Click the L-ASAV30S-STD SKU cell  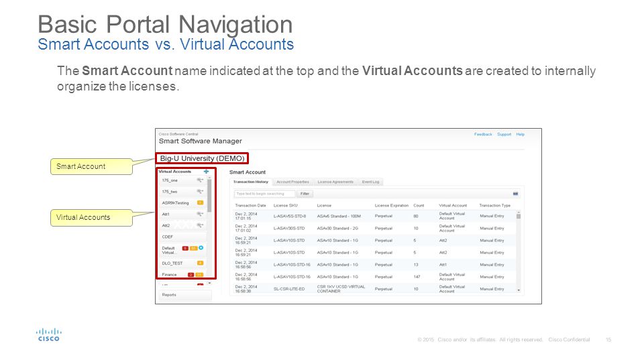click(x=289, y=228)
